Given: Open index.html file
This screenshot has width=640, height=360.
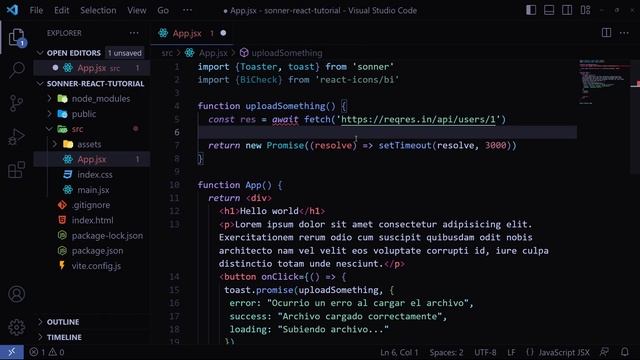Looking at the screenshot, I should click(x=92, y=220).
